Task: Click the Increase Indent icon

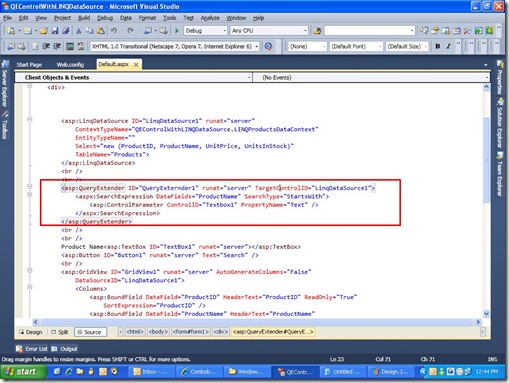Action: 57,46
